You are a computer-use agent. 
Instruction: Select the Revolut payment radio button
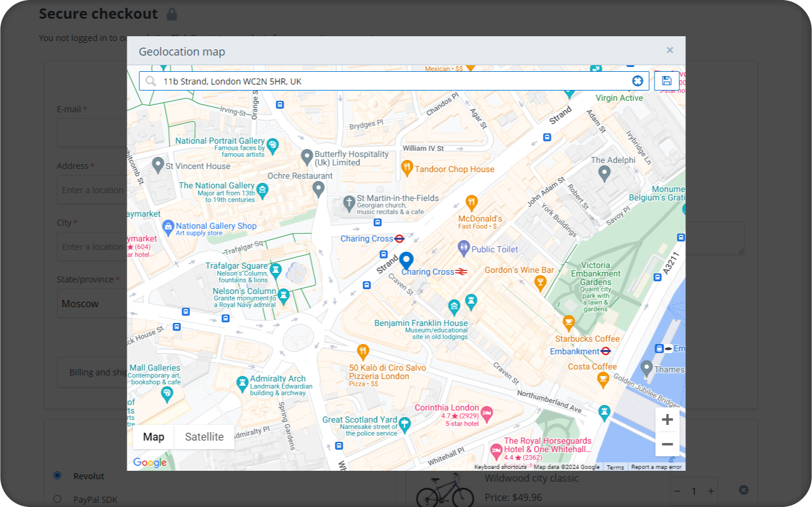57,476
